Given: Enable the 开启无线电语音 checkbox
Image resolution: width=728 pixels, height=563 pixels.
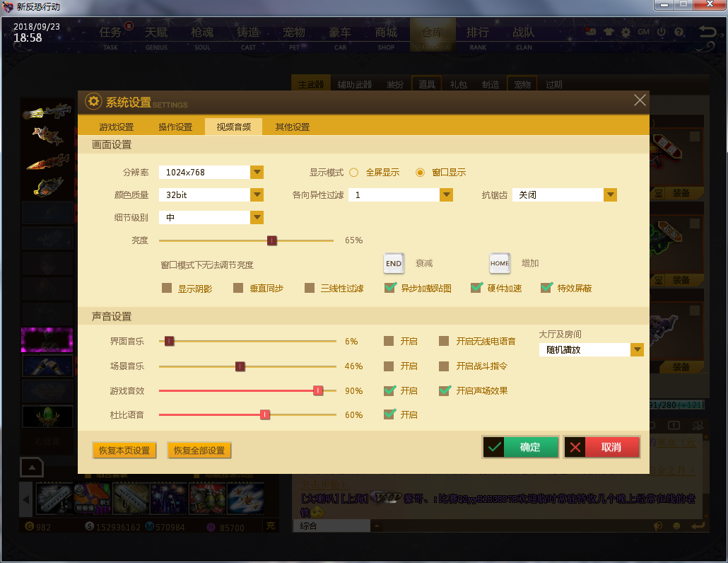Looking at the screenshot, I should point(444,341).
